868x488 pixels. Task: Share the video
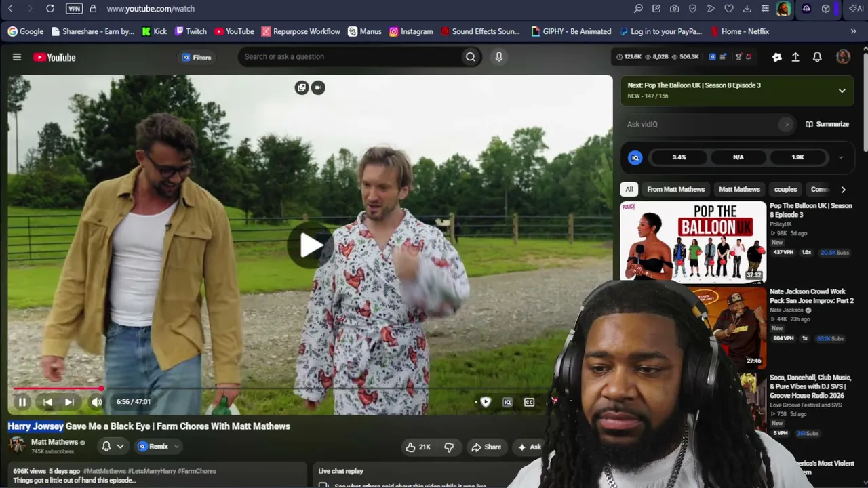click(x=486, y=447)
